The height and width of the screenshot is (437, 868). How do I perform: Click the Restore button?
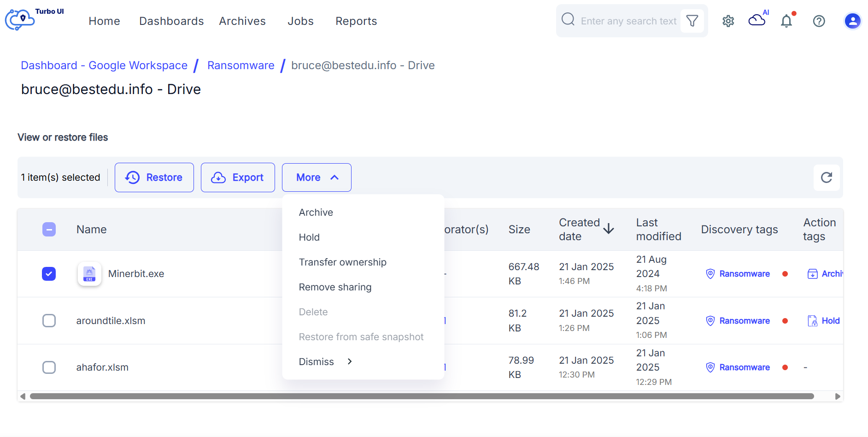(x=154, y=177)
